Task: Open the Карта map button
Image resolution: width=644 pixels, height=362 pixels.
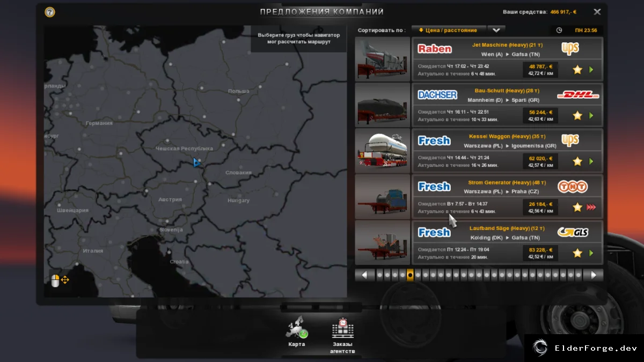Action: (x=296, y=333)
